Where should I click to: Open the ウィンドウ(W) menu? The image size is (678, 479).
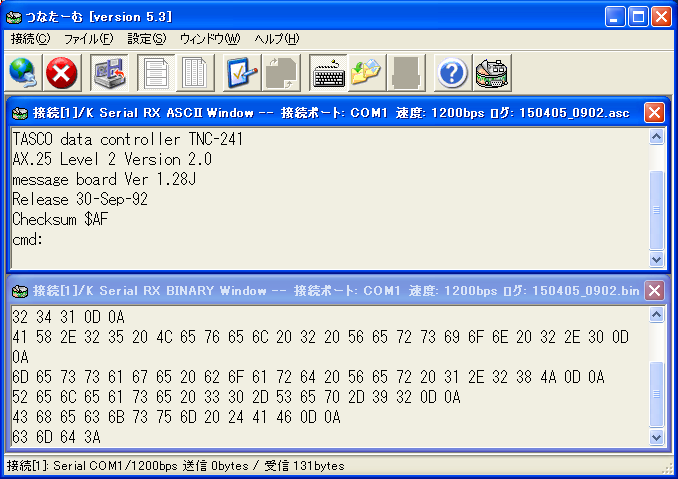tap(210, 39)
